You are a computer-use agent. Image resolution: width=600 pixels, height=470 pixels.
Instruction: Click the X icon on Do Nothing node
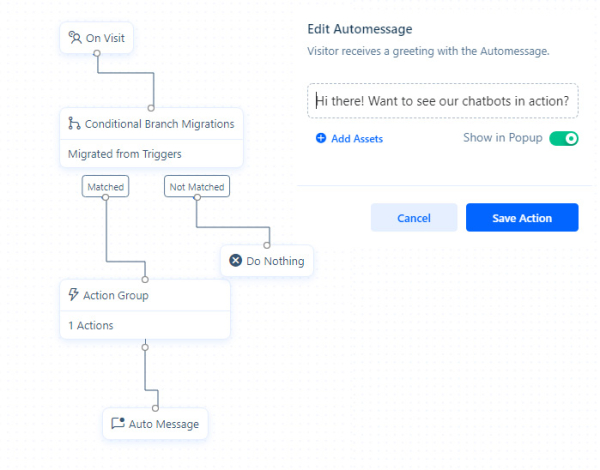[x=236, y=261]
